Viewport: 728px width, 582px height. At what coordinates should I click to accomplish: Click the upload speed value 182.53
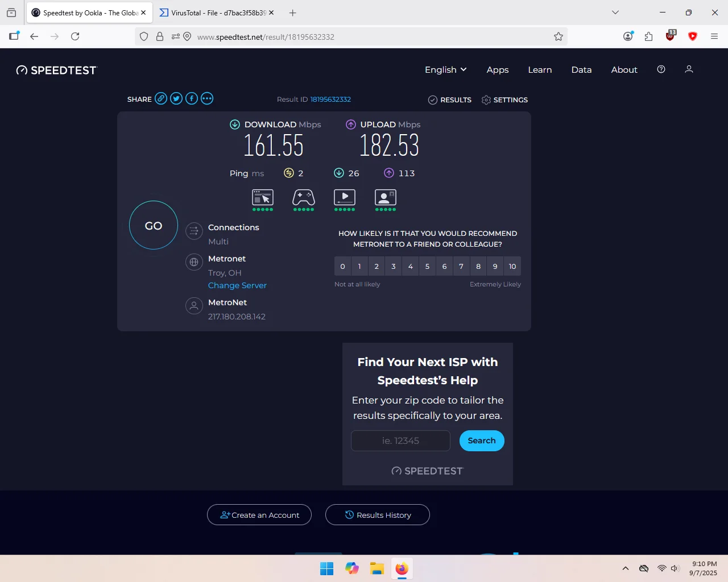coord(390,145)
